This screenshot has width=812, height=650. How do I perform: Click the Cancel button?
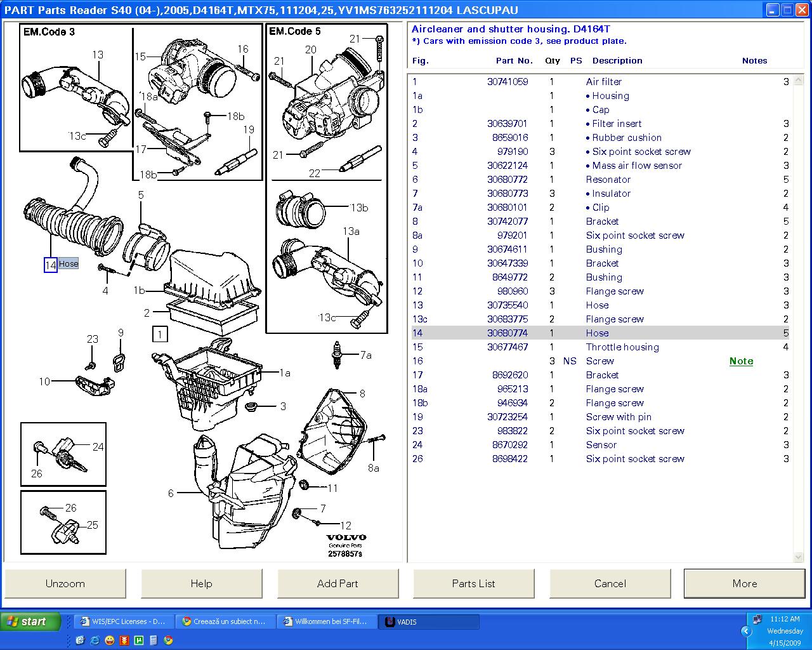pyautogui.click(x=610, y=583)
